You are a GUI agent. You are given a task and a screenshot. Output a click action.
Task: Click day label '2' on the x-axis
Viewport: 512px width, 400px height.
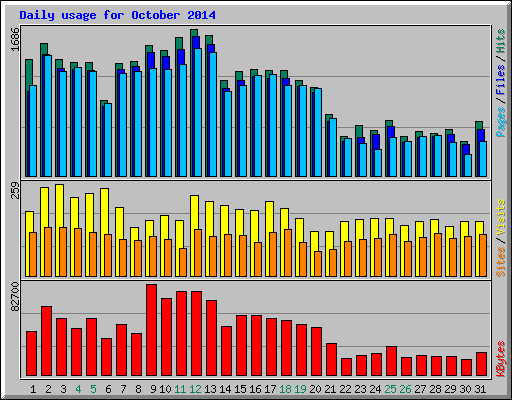48,389
